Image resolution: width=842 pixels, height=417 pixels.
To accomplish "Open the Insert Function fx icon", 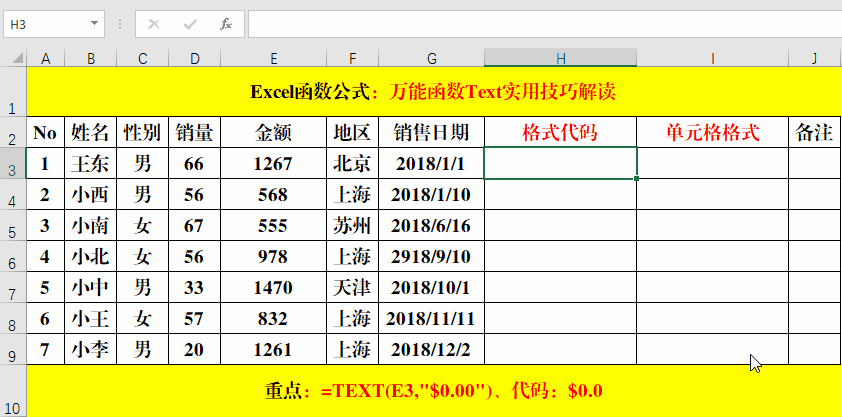I will click(226, 24).
